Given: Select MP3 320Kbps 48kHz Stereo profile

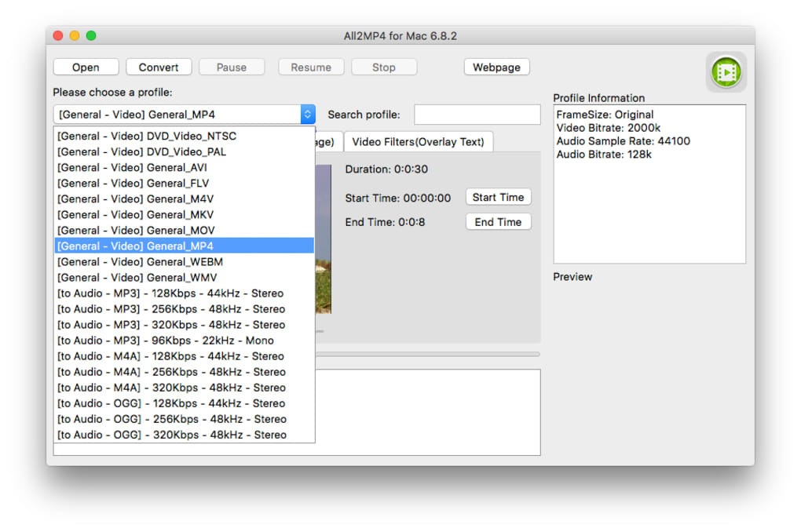Looking at the screenshot, I should coord(184,325).
